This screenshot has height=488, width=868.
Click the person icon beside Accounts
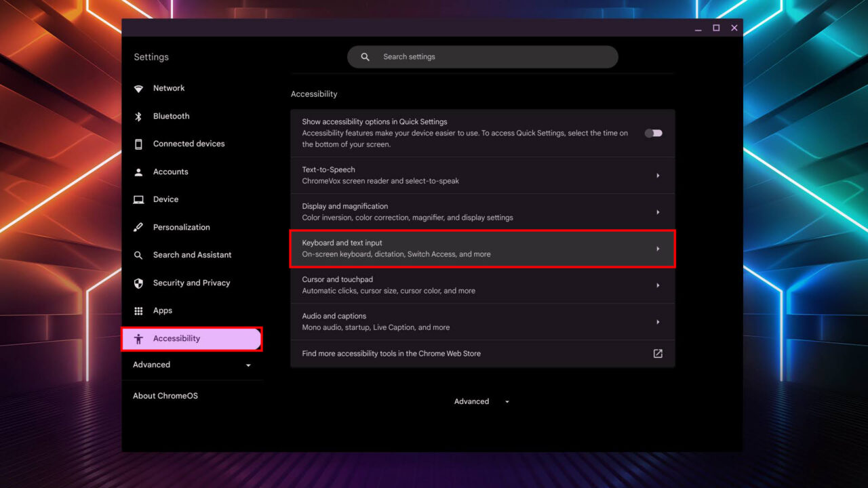(x=138, y=171)
